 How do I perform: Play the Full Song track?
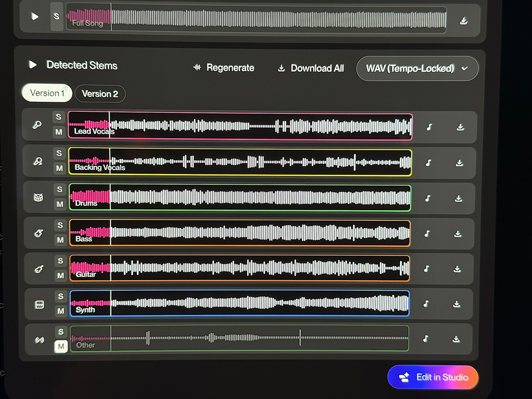click(x=35, y=16)
